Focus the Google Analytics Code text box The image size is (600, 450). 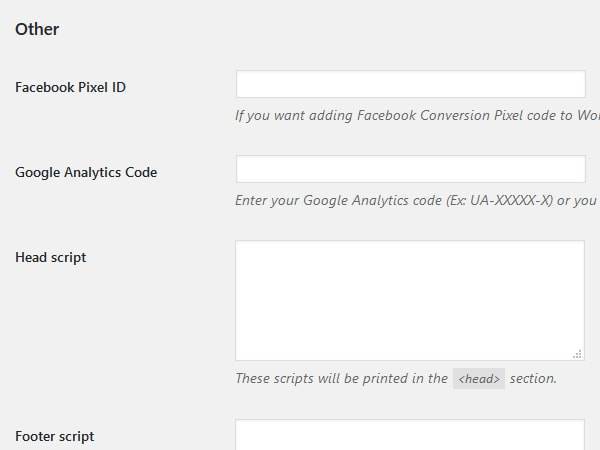(411, 169)
